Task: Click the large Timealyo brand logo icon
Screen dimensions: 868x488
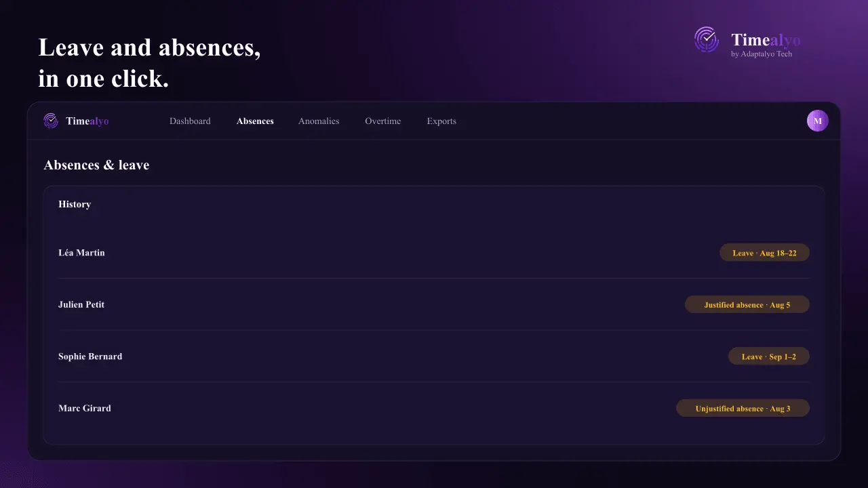Action: coord(707,39)
